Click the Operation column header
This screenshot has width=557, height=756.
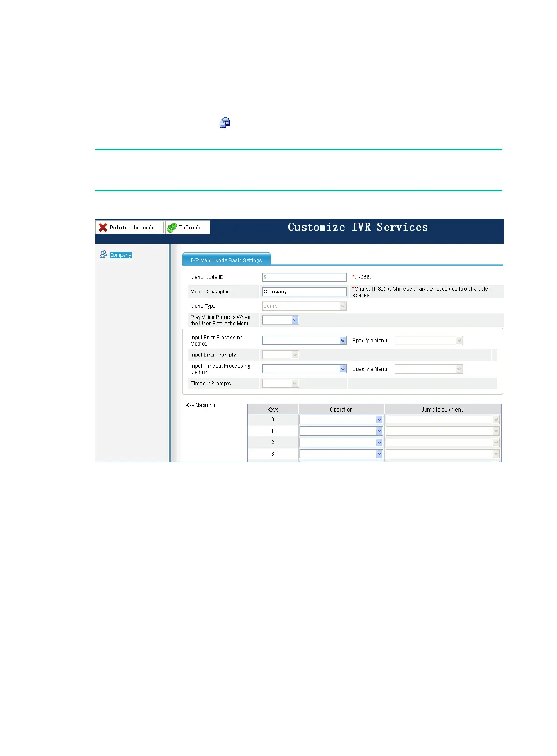341,409
